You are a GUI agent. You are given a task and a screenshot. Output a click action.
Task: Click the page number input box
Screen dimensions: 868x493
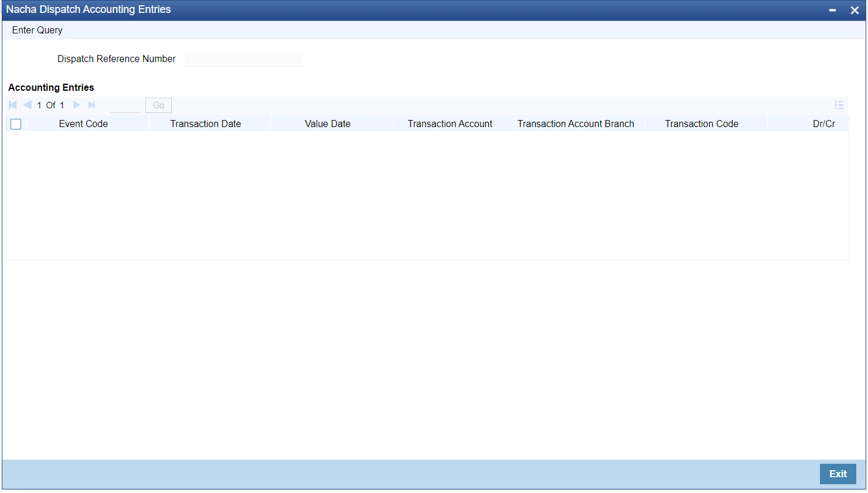tap(125, 105)
